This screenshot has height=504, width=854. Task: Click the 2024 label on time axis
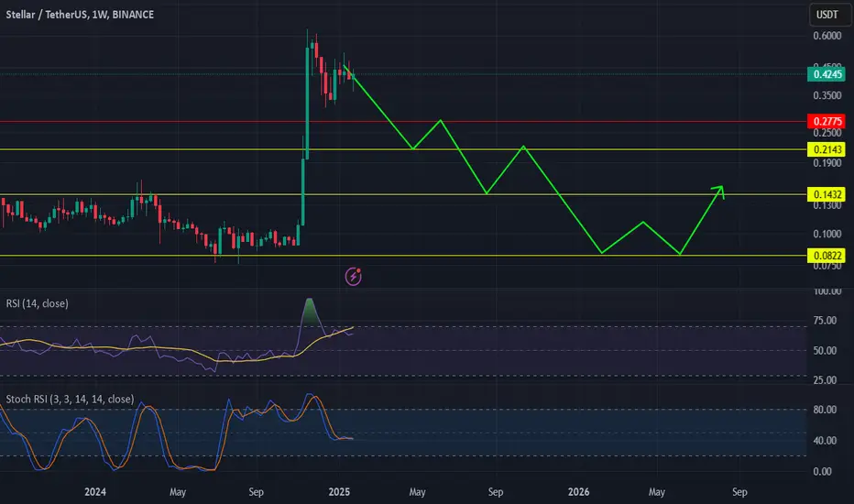click(x=95, y=492)
